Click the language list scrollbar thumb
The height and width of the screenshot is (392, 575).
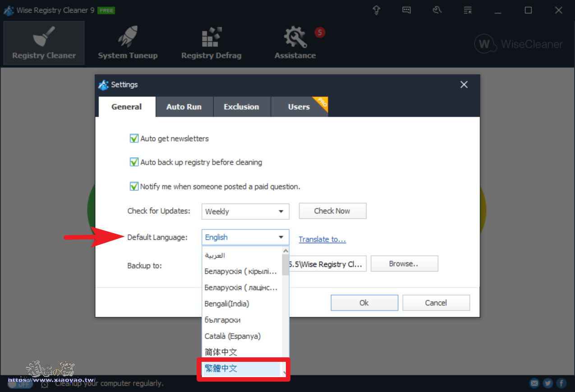[285, 265]
